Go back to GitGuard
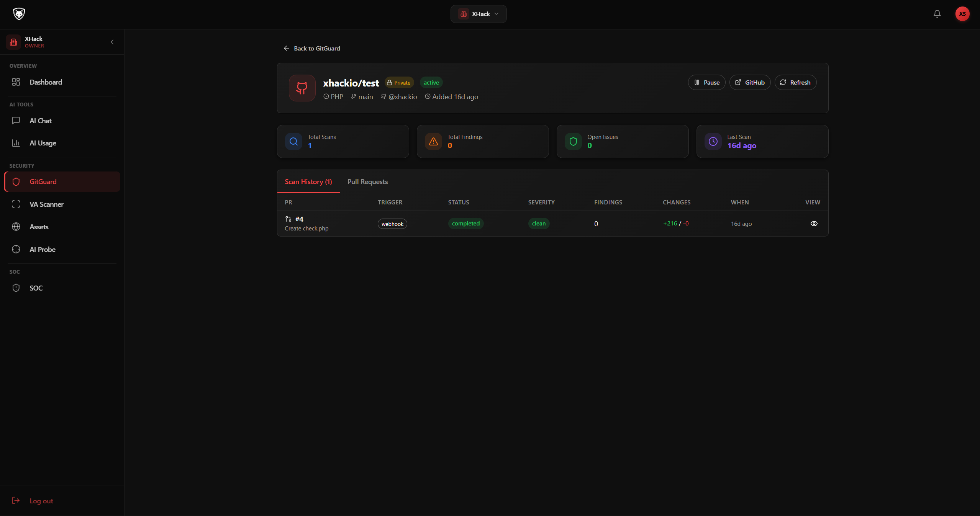Image resolution: width=980 pixels, height=516 pixels. pyautogui.click(x=312, y=48)
